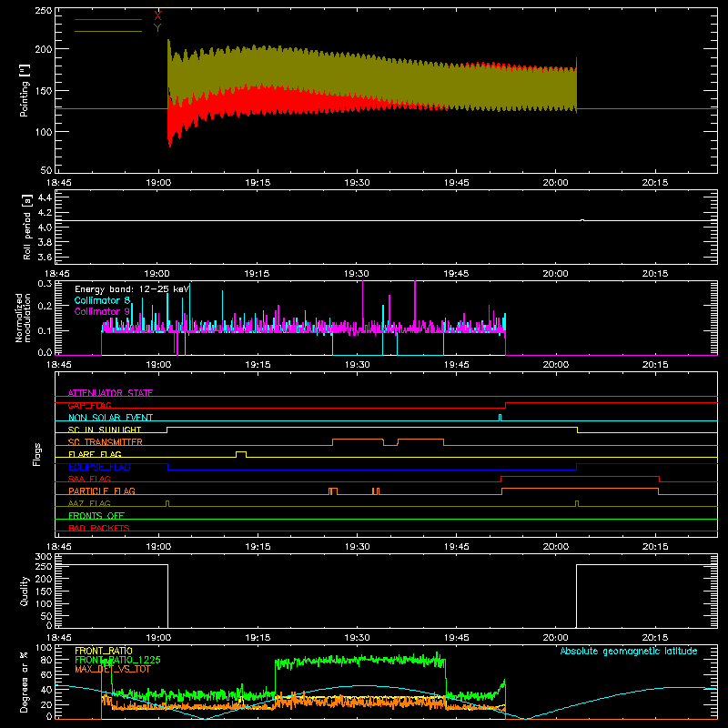Select the AAZ_FLAG label

tap(89, 503)
